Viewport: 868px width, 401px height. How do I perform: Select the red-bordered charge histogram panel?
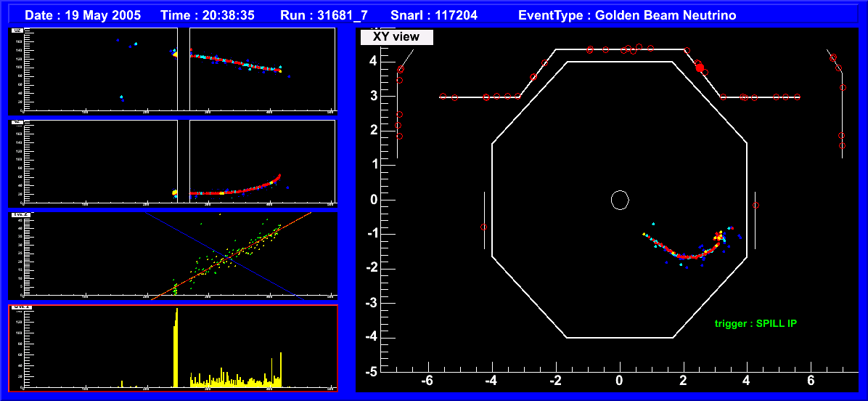tap(173, 347)
